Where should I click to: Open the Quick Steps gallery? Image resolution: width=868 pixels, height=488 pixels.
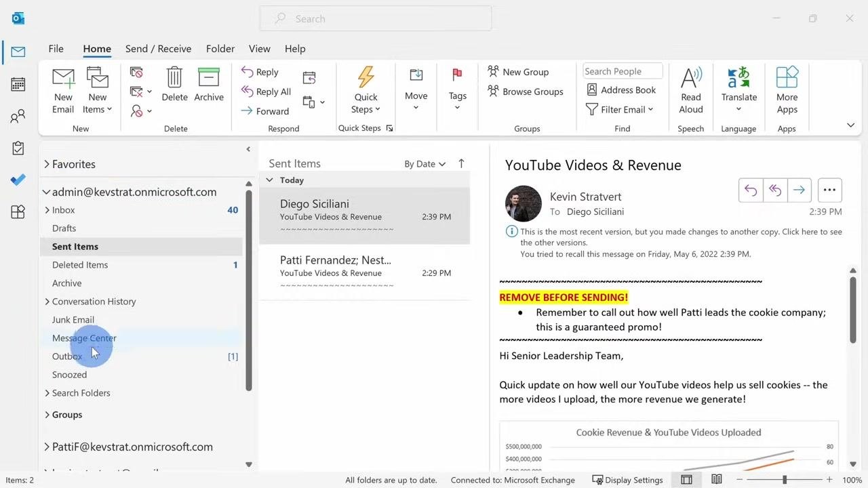366,91
